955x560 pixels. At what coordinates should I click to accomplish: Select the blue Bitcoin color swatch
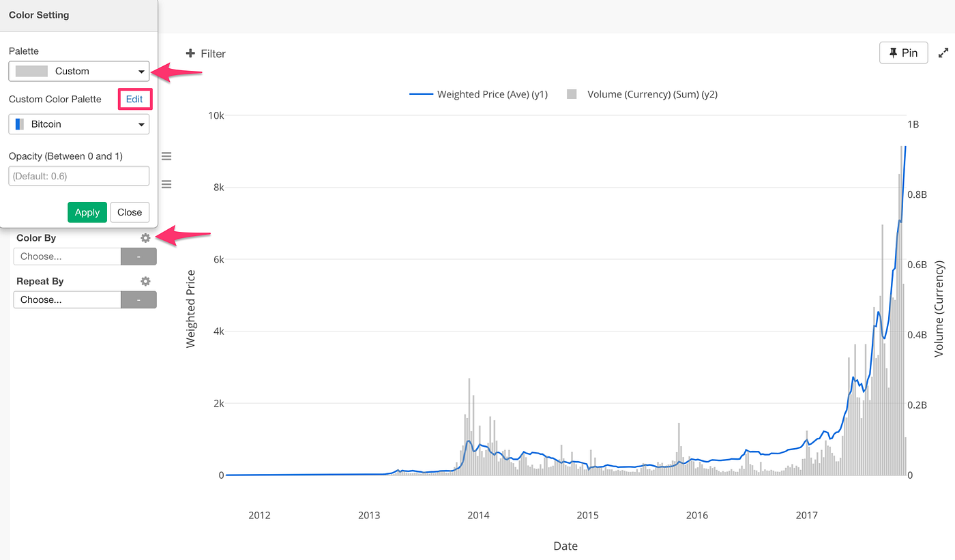click(19, 123)
